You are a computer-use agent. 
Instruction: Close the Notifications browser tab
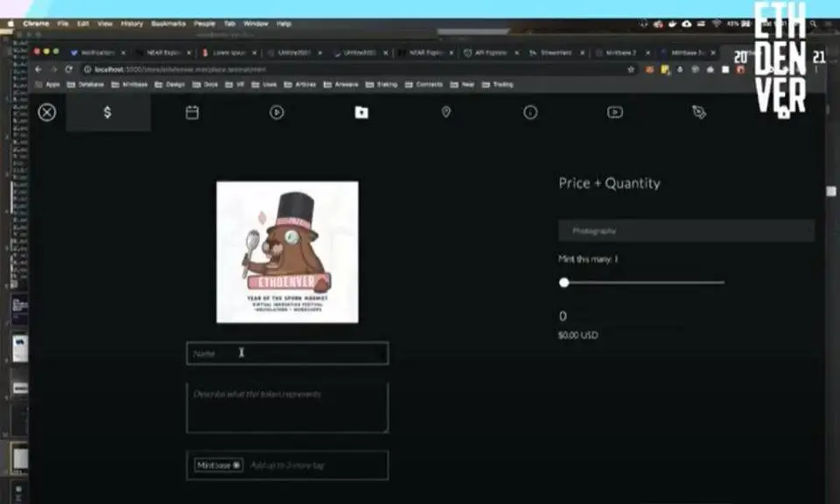[123, 53]
